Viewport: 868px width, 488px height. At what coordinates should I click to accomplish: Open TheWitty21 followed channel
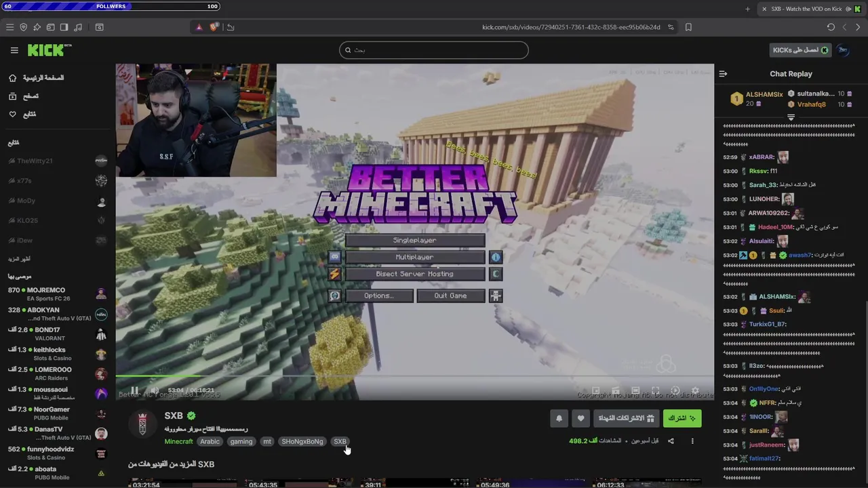tap(58, 161)
